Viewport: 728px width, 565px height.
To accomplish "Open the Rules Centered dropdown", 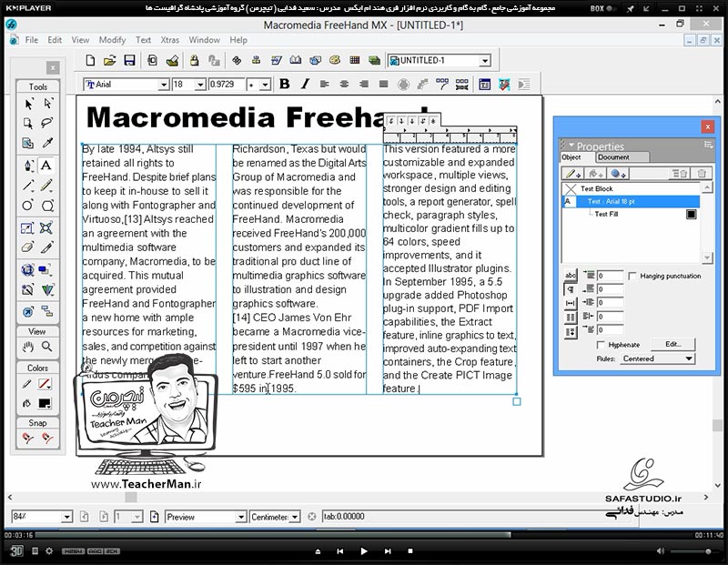I will [657, 358].
